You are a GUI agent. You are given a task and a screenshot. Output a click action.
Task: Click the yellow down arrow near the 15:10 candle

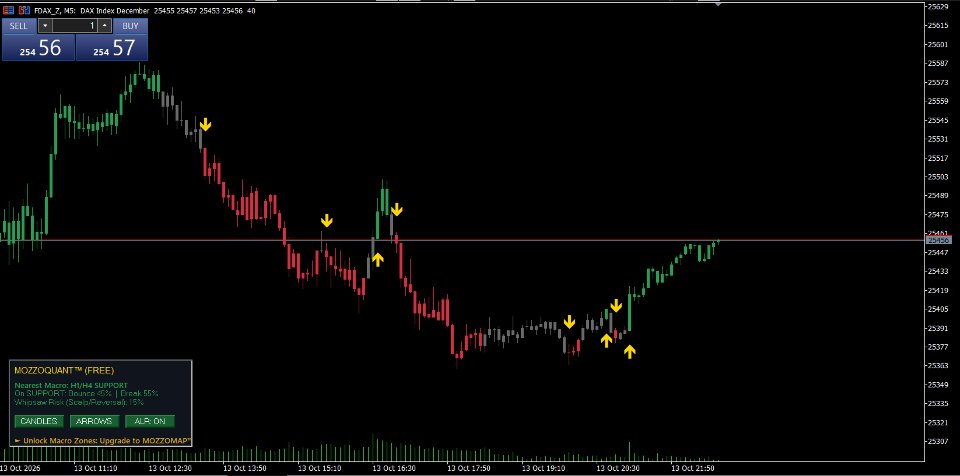327,221
